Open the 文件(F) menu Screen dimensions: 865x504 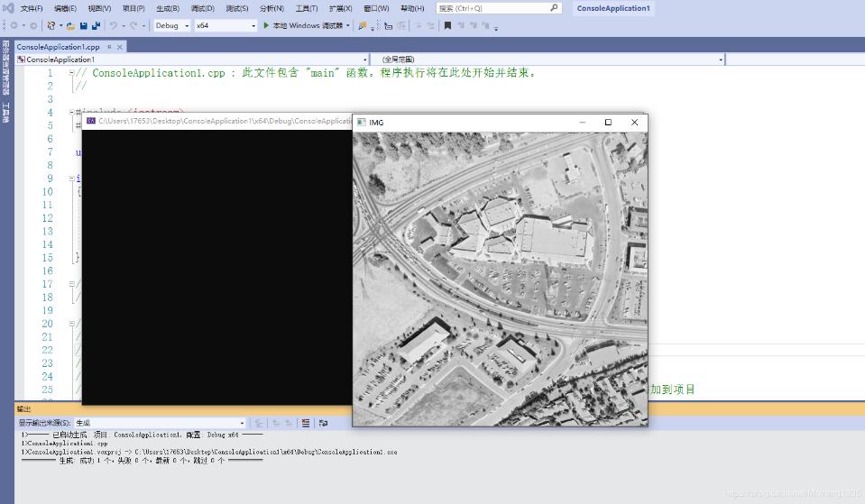pos(32,8)
